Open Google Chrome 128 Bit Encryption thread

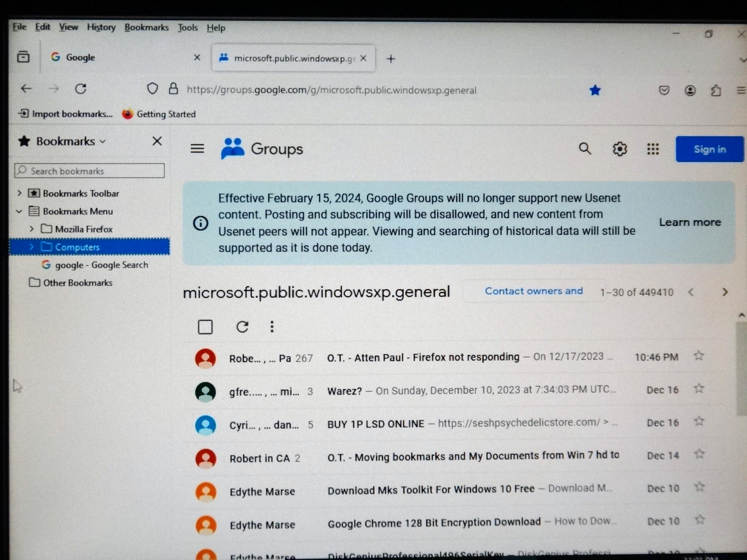(434, 523)
